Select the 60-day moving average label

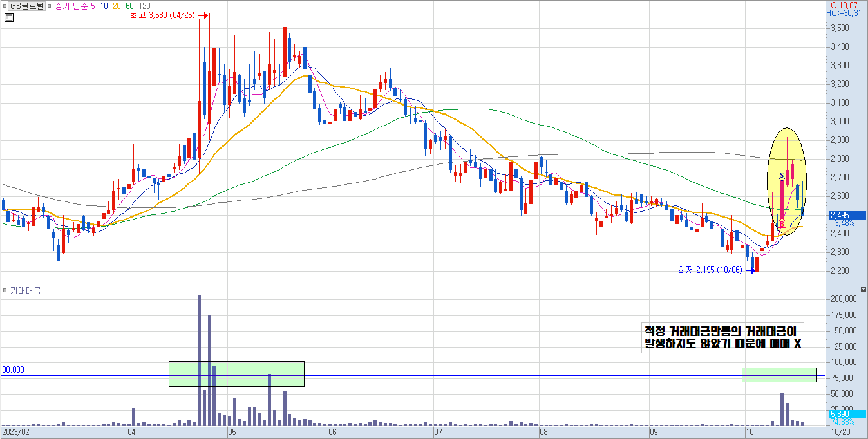pyautogui.click(x=129, y=6)
